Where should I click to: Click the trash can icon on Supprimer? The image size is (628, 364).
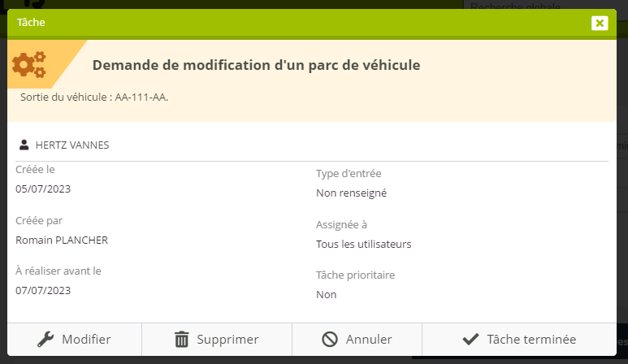pos(182,340)
